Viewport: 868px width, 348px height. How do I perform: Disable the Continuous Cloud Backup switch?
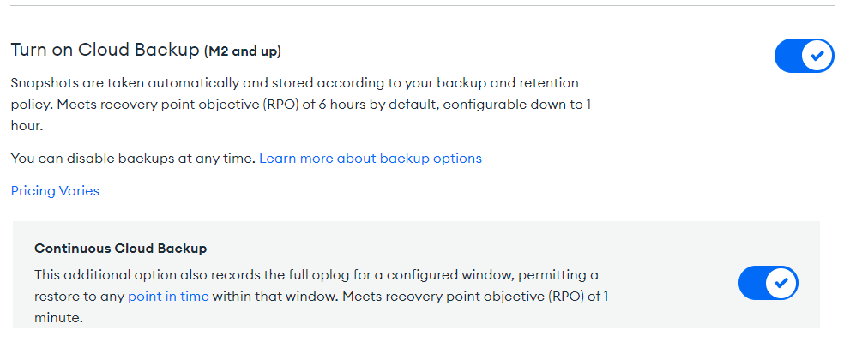(x=768, y=283)
